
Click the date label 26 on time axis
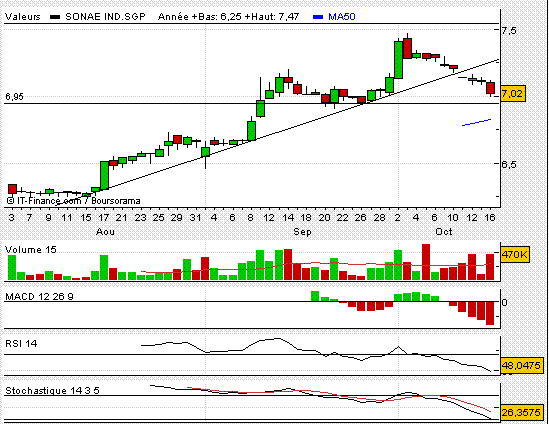coord(361,218)
